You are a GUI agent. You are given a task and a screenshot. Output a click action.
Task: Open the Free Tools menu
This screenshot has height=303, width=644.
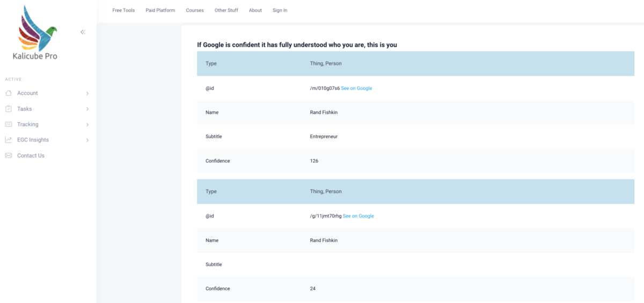click(x=123, y=10)
